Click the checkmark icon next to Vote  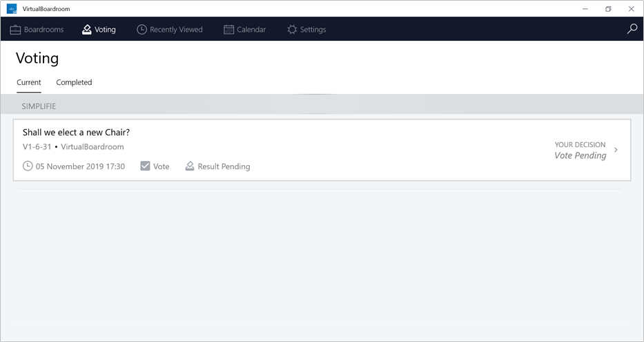click(145, 166)
